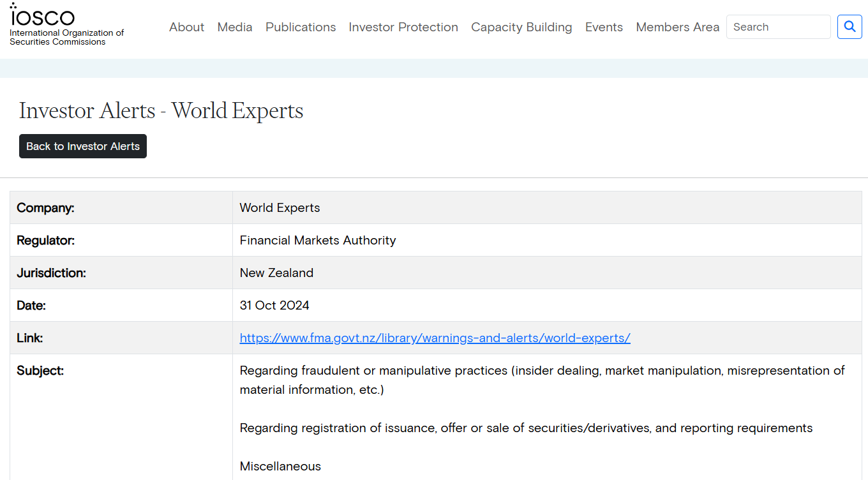The height and width of the screenshot is (480, 868).
Task: Click the date 31 Oct 2024
Action: 274,306
